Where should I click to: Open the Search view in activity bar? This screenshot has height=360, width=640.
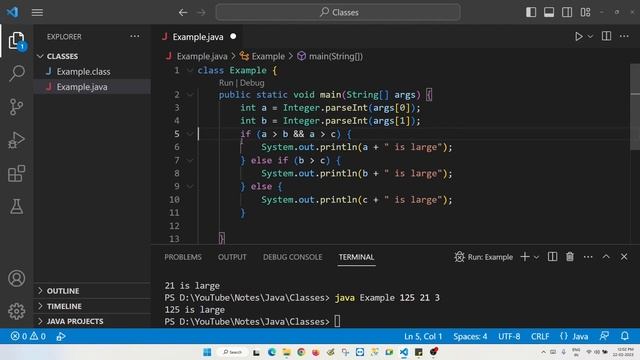click(17, 73)
